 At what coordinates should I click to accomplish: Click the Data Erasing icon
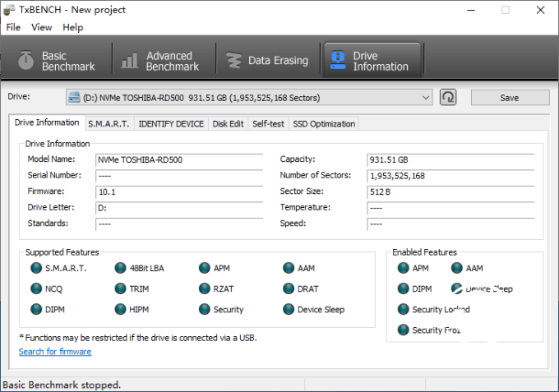pos(233,60)
